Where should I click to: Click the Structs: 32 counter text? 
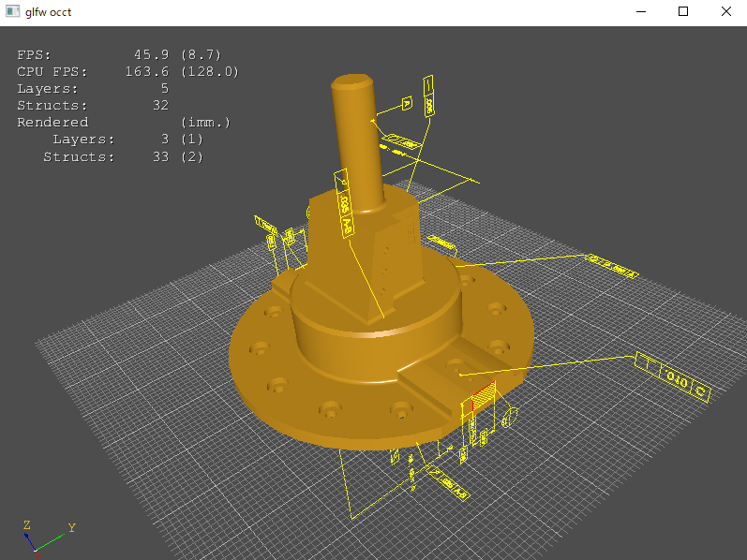click(92, 106)
